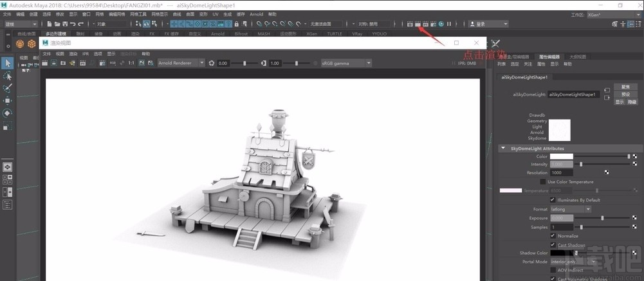The width and height of the screenshot is (644, 281).
Task: Select the Lasso tool in toolbox
Action: pyautogui.click(x=7, y=76)
